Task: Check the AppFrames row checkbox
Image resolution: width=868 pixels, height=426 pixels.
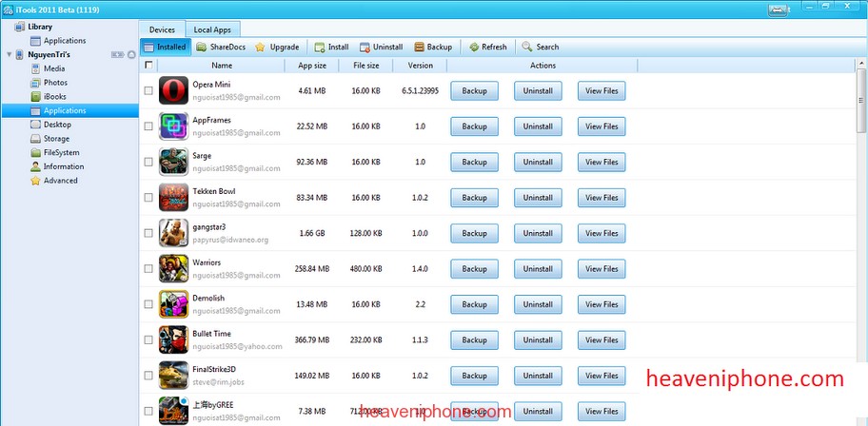Action: click(x=148, y=126)
